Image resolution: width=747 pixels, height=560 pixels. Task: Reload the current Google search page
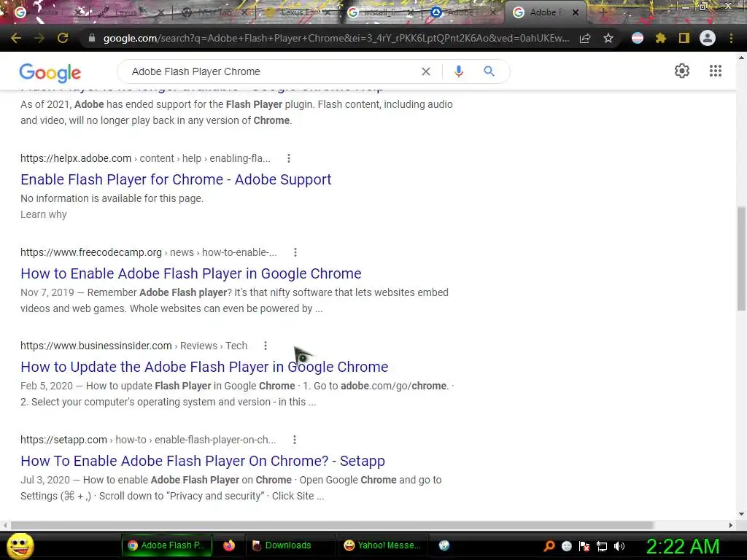click(63, 38)
